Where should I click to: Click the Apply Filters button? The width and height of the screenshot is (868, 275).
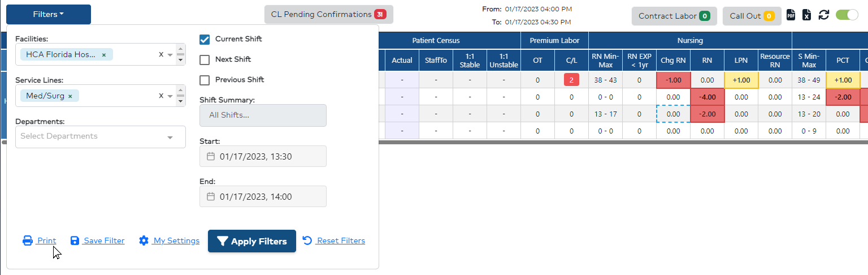tap(252, 241)
